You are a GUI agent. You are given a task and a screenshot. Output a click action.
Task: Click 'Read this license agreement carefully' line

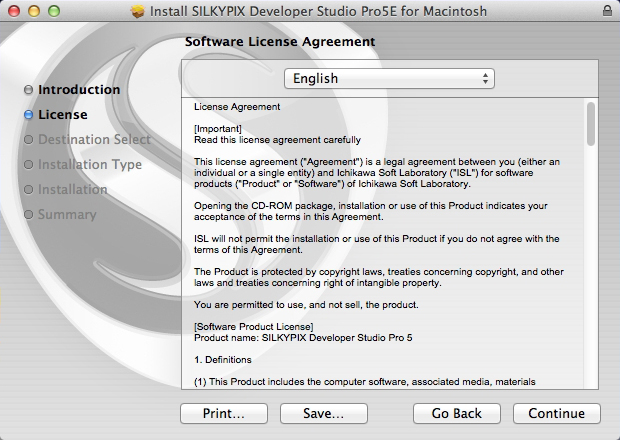277,140
